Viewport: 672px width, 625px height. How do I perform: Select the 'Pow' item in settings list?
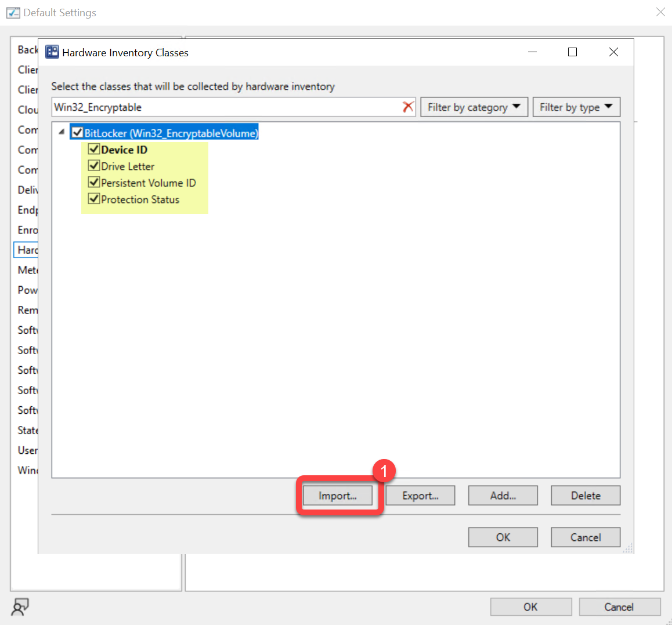coord(27,290)
